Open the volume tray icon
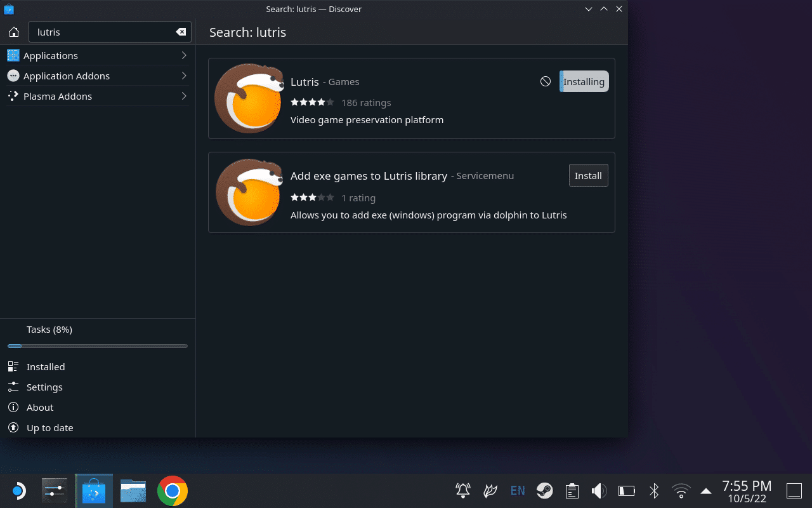The image size is (812, 508). (x=599, y=491)
